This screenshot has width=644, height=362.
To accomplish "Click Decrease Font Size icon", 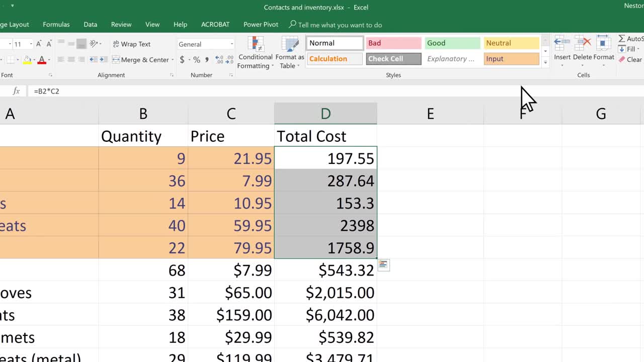I will (x=49, y=44).
